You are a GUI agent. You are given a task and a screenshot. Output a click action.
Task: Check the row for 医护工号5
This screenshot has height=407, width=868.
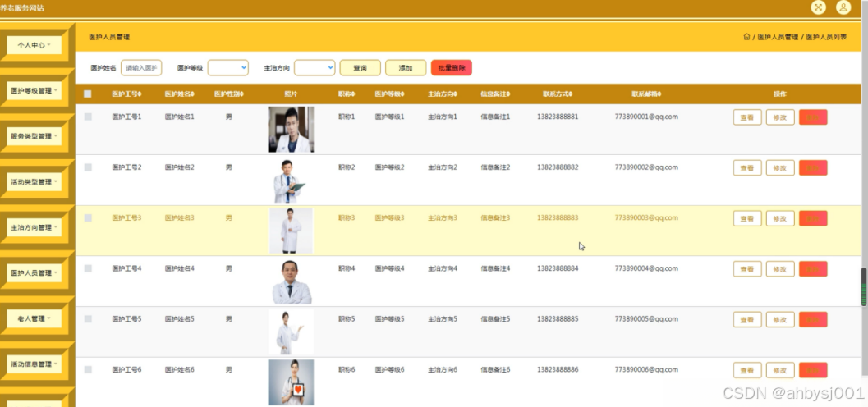click(x=88, y=319)
